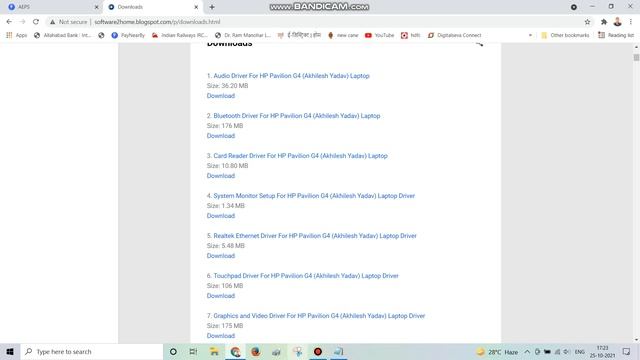Screen dimensions: 640x360
Task: Open the Reading list
Action: tap(616, 36)
